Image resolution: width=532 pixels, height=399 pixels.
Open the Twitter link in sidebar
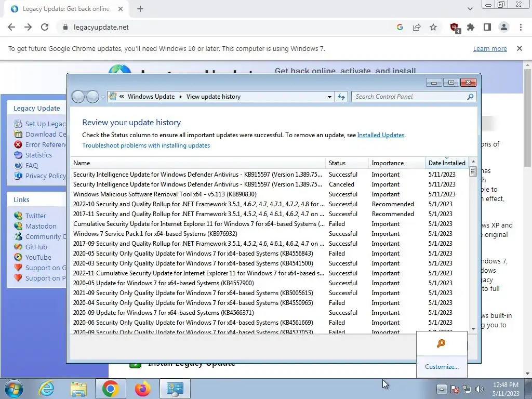coord(36,216)
